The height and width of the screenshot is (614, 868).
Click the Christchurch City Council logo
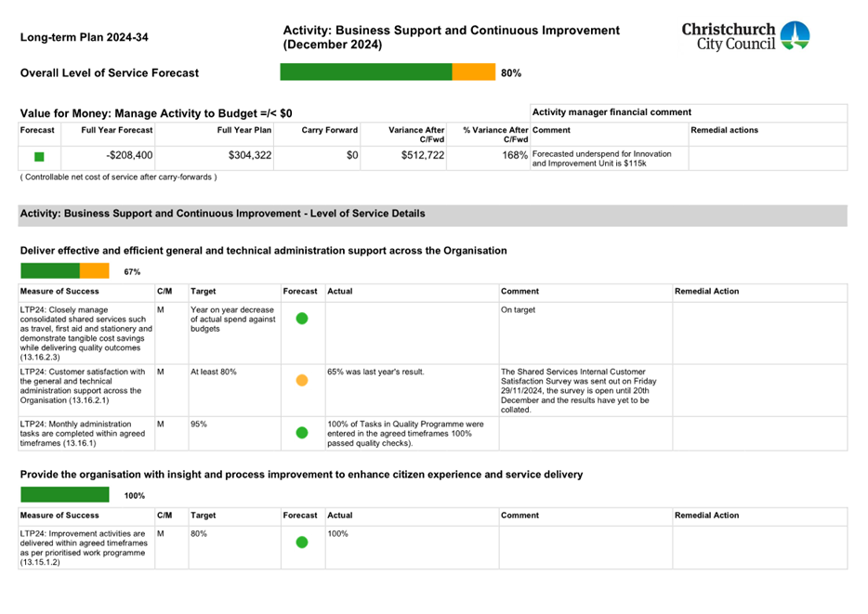pyautogui.click(x=745, y=36)
